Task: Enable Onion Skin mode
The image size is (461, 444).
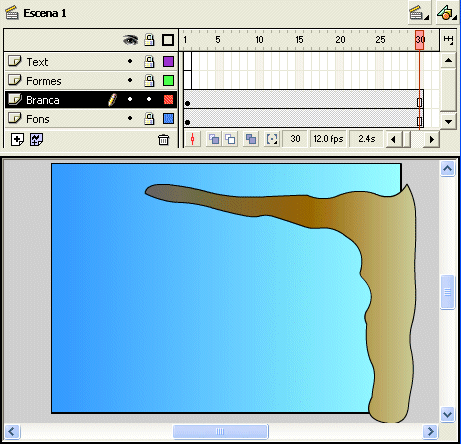Action: click(x=214, y=139)
